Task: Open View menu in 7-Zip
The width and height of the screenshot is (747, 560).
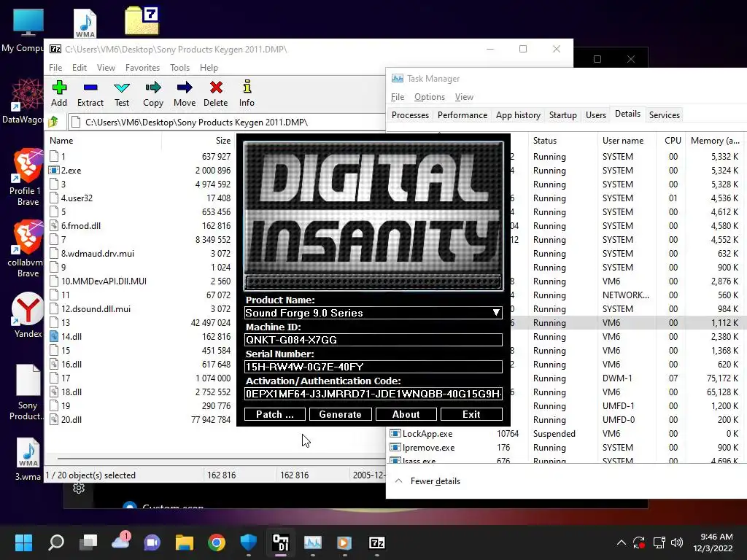Action: [x=106, y=68]
